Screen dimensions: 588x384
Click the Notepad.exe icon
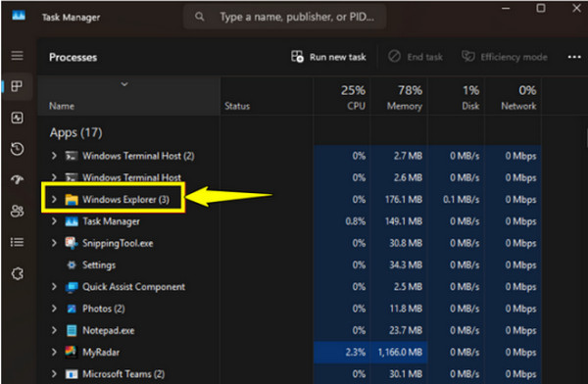click(x=72, y=330)
